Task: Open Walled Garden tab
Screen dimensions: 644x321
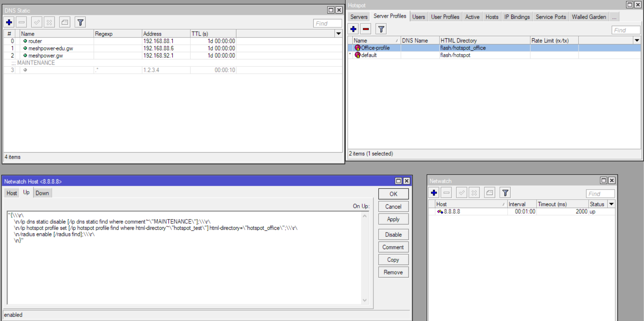Action: click(589, 17)
